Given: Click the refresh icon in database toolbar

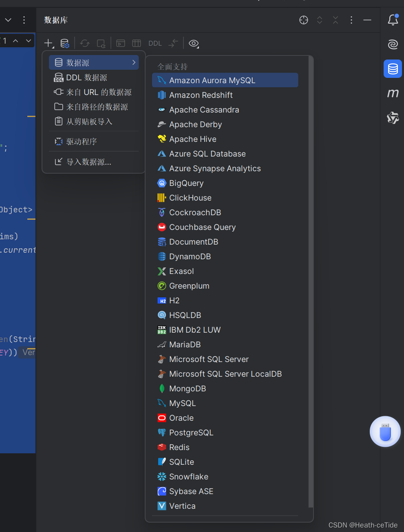Looking at the screenshot, I should (85, 43).
